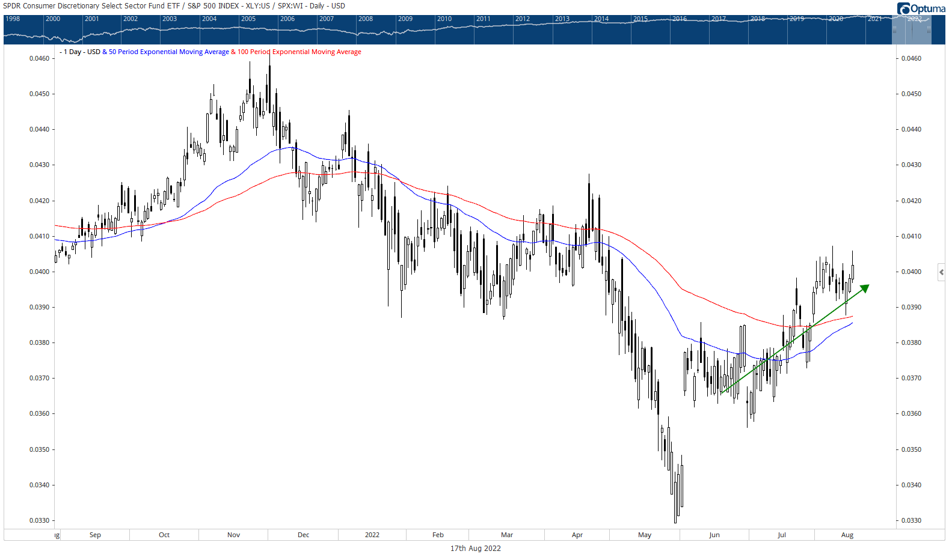Click the 0.0460 label on left price scale

40,59
